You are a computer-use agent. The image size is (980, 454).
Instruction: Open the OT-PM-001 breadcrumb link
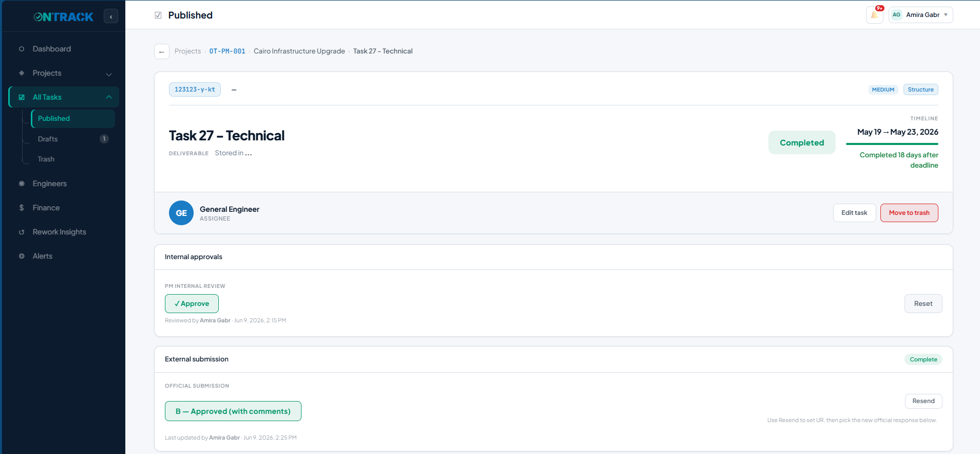(227, 51)
